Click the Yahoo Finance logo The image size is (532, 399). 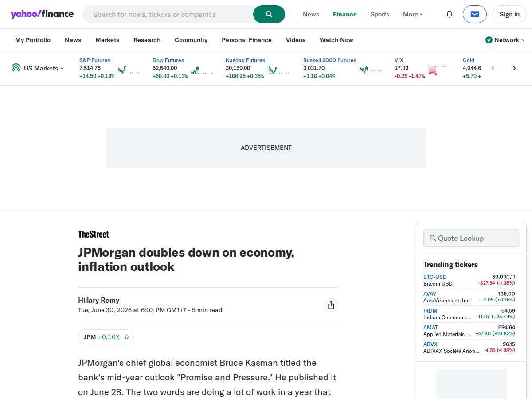(x=42, y=14)
